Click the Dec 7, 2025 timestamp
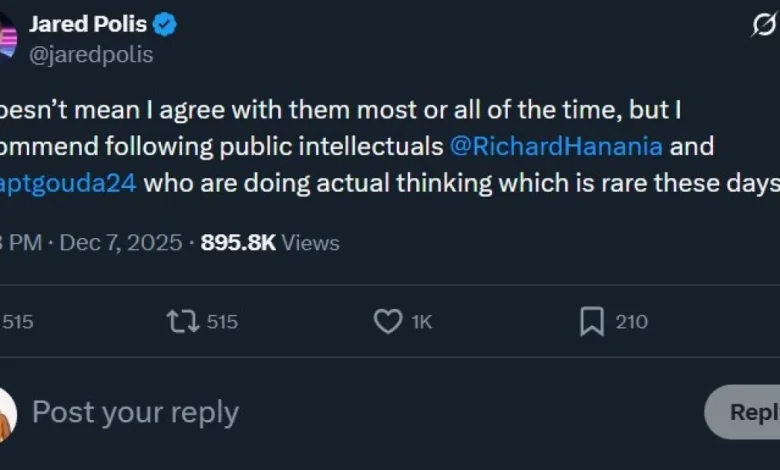 [x=121, y=242]
